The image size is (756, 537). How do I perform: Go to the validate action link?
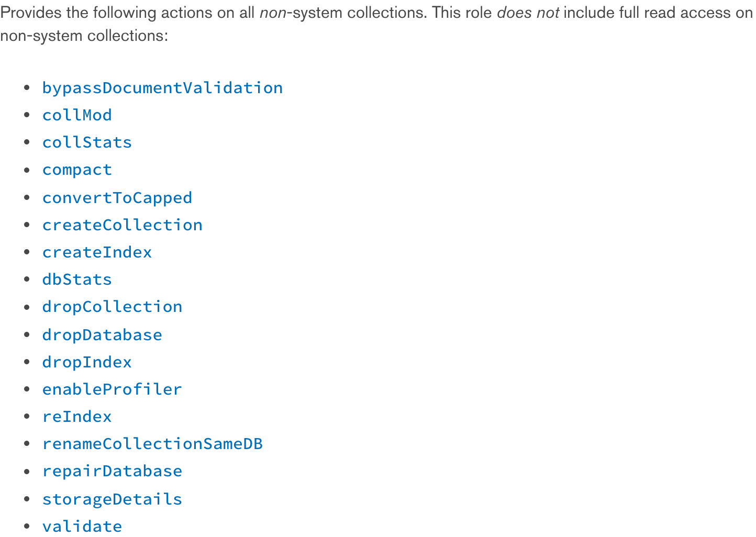(x=82, y=526)
